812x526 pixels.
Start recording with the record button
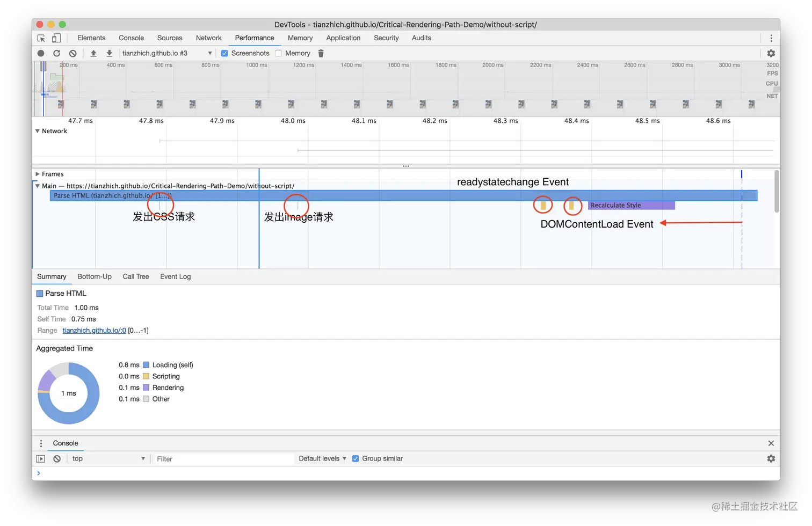[x=41, y=53]
